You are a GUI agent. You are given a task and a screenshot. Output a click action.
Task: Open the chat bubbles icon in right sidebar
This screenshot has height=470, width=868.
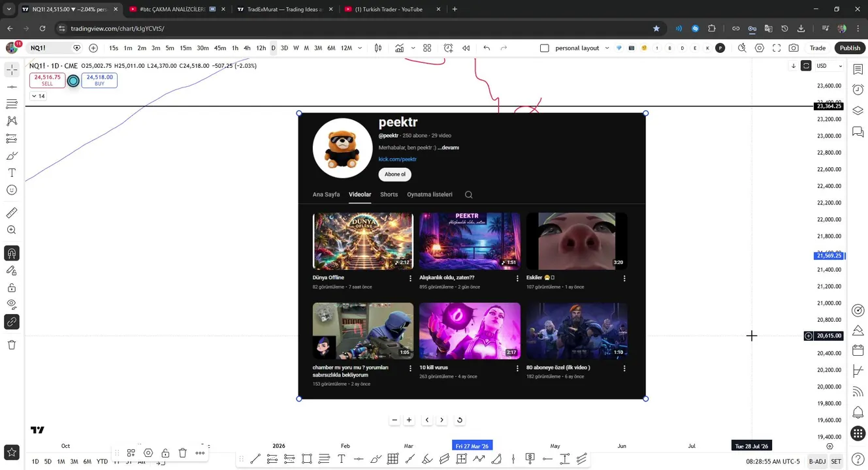pyautogui.click(x=858, y=133)
